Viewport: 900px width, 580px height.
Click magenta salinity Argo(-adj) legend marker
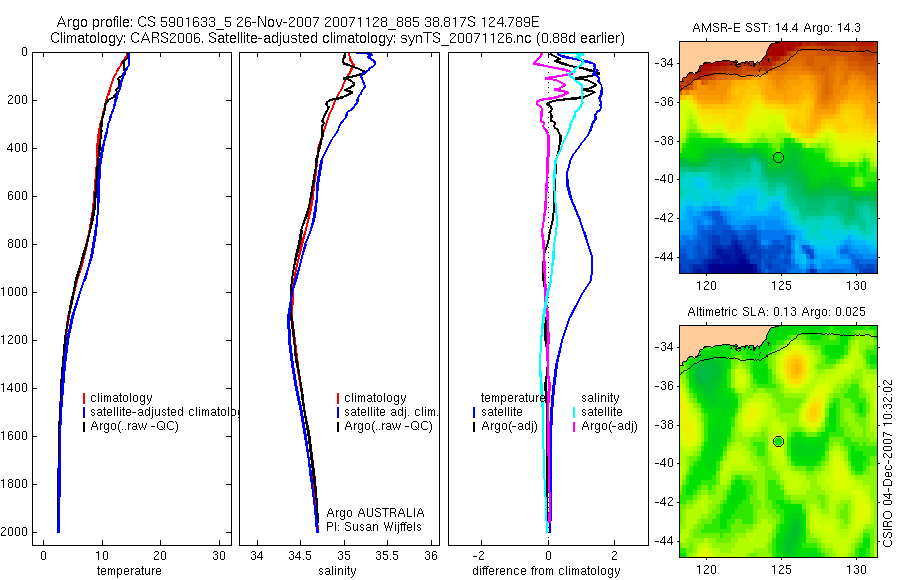point(574,427)
